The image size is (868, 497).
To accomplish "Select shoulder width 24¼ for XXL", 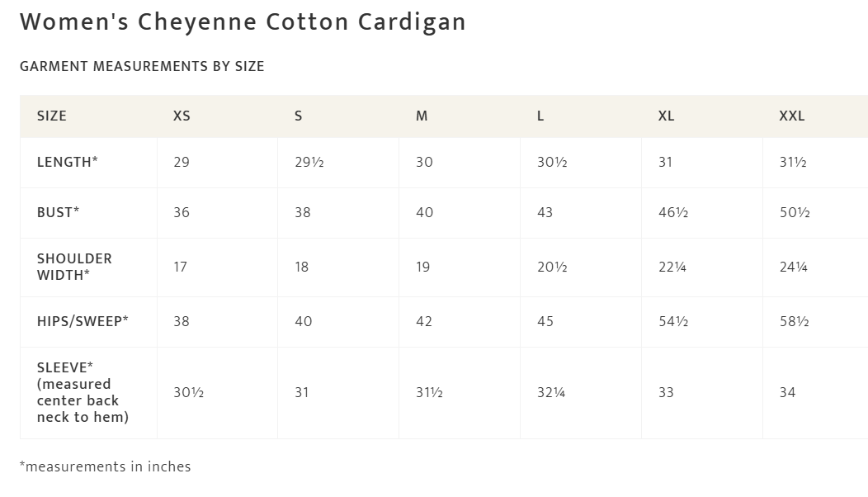I will tap(793, 267).
